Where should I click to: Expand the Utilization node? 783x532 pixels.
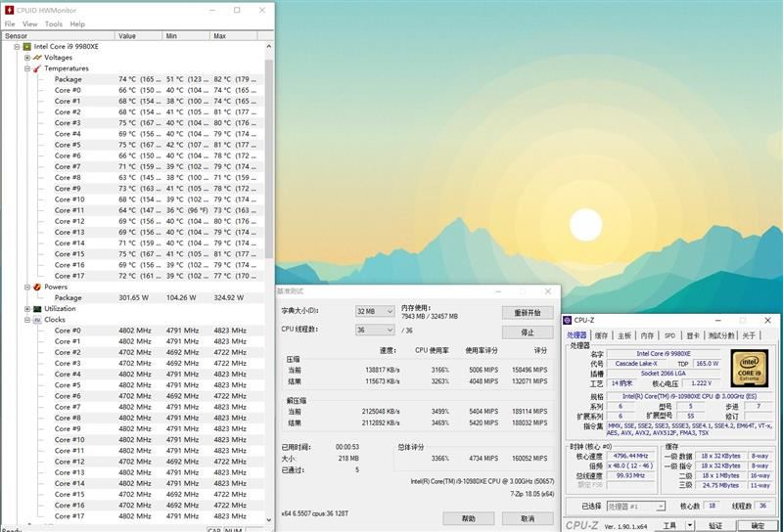(27, 309)
